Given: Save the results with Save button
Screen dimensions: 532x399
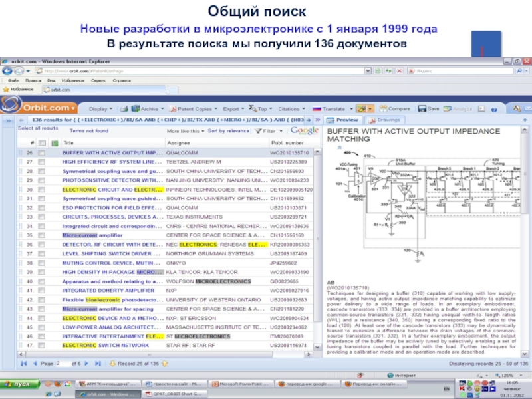Looking at the screenshot, I should tap(428, 109).
